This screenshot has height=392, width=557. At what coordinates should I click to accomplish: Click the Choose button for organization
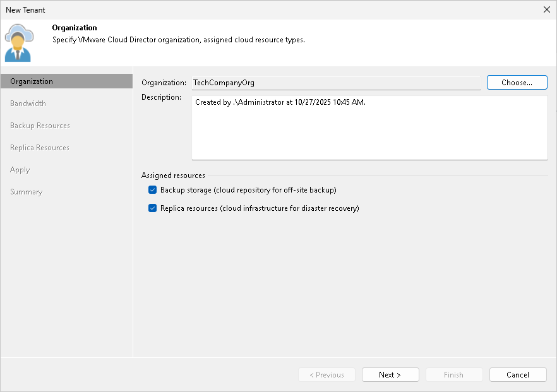(517, 82)
